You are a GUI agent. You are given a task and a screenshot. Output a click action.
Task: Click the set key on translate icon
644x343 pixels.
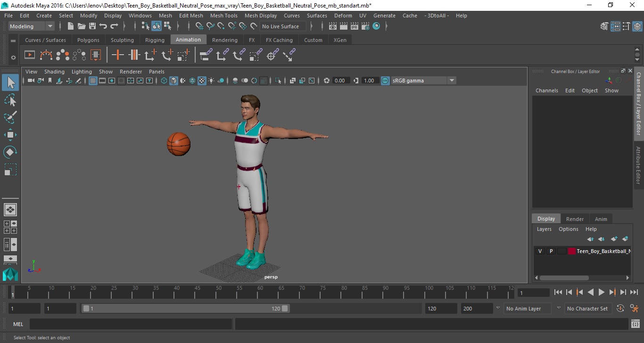point(150,55)
